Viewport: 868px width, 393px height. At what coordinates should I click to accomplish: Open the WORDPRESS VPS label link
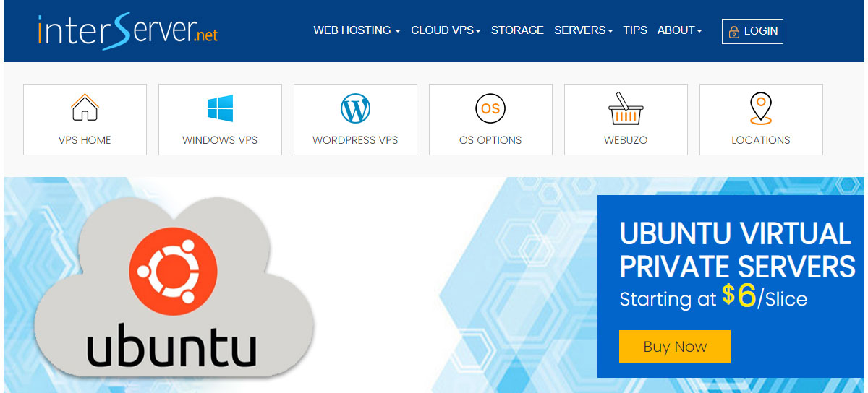tap(355, 140)
